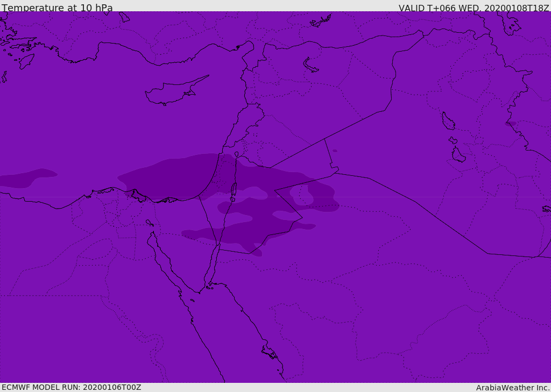551x392 pixels.
Task: Click the Nile Delta coastline
Action: (x=137, y=195)
